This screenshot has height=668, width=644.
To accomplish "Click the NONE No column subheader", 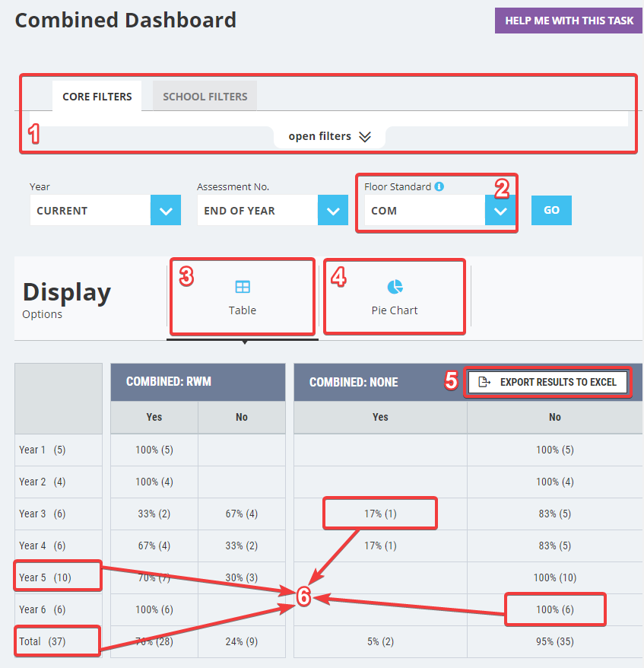I will [554, 417].
